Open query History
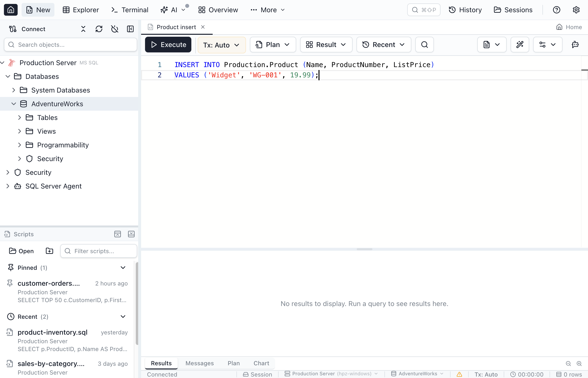This screenshot has height=378, width=588. (465, 10)
